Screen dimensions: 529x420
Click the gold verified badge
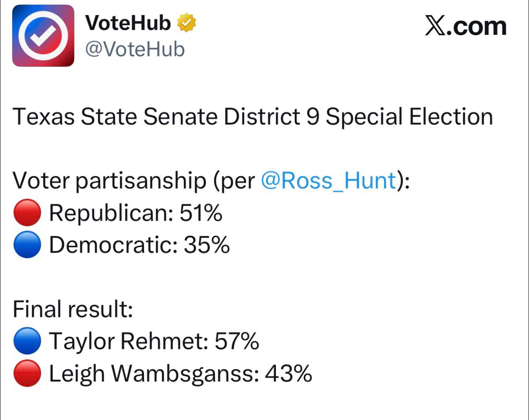coord(187,23)
